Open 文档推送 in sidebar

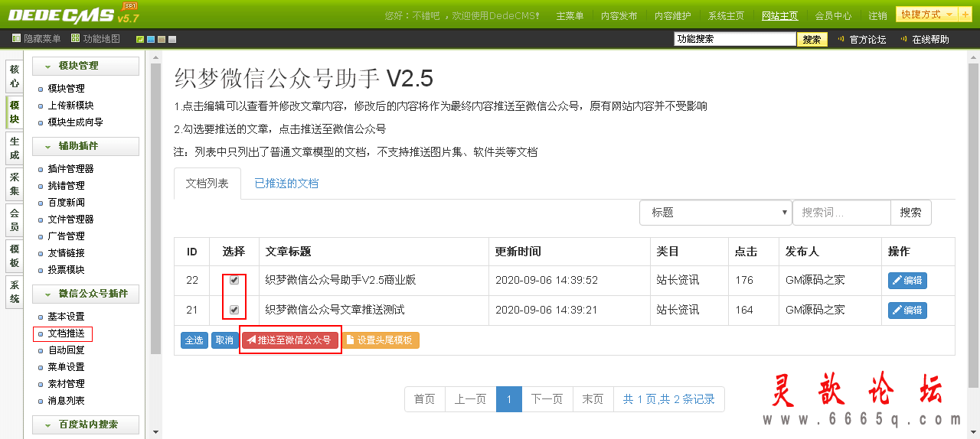66,333
